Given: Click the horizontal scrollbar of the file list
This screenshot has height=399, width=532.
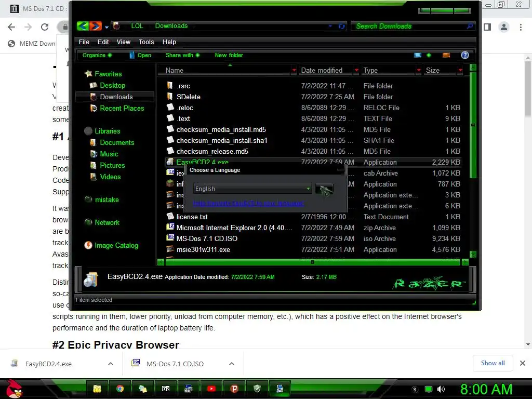Looking at the screenshot, I should [x=312, y=262].
